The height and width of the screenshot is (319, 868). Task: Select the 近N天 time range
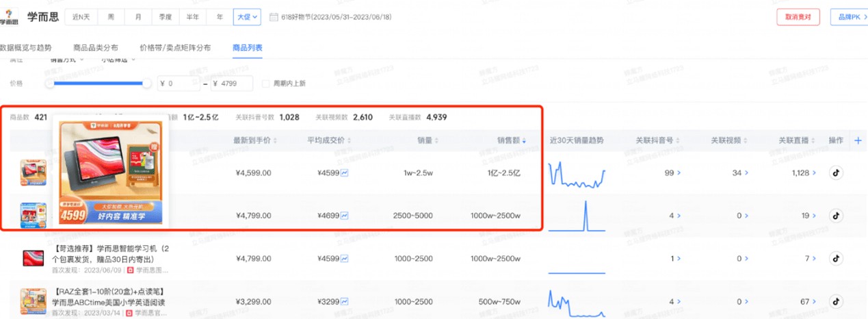pos(82,17)
